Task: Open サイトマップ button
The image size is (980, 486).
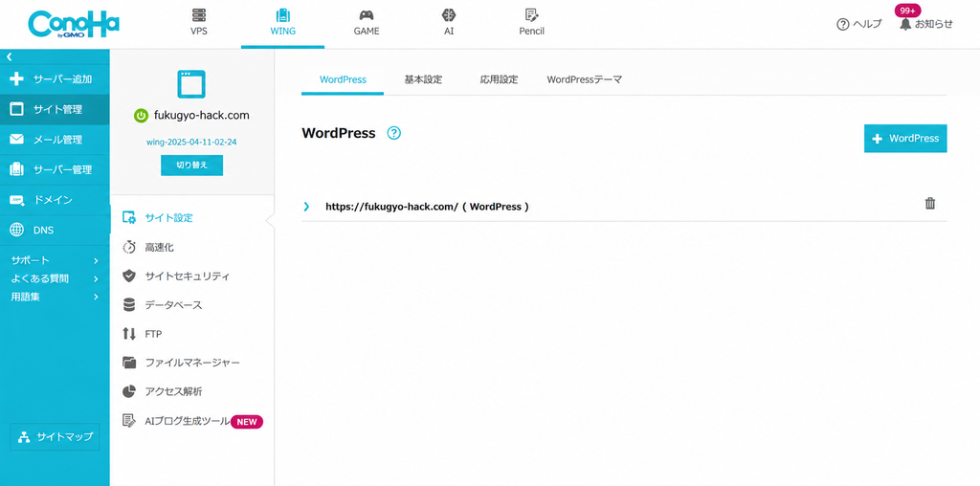Action: tap(55, 436)
